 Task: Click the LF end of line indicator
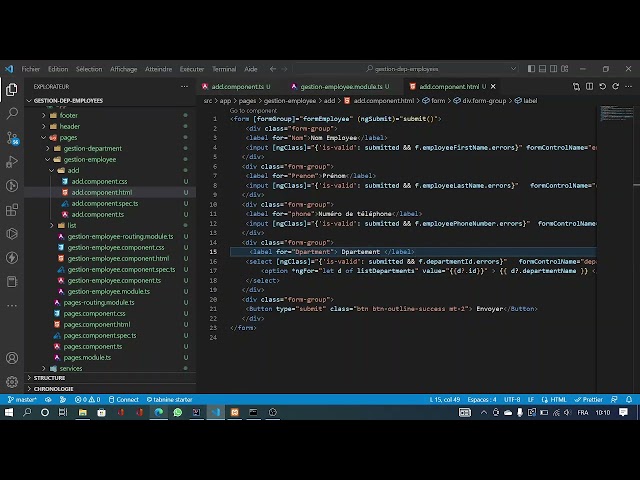[x=531, y=400]
